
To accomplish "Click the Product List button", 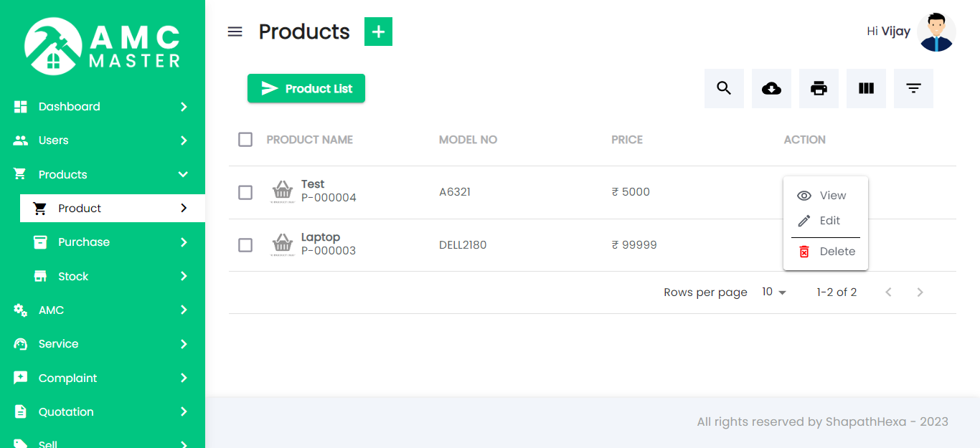I will click(306, 88).
